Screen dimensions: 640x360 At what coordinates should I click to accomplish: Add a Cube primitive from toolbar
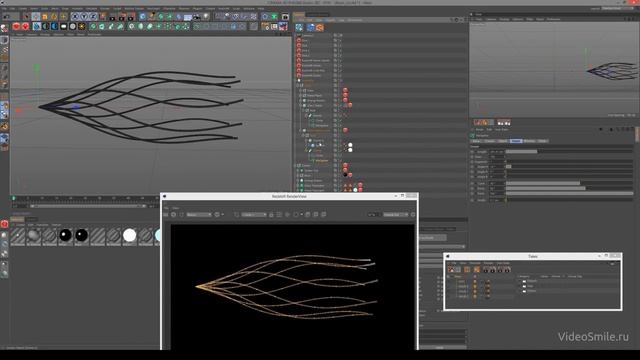[x=142, y=16]
